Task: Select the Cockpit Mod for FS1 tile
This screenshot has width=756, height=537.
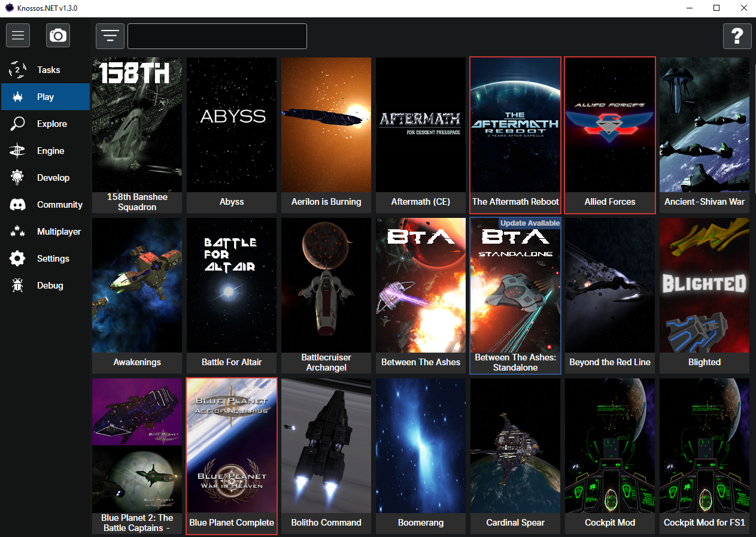Action: coord(705,456)
